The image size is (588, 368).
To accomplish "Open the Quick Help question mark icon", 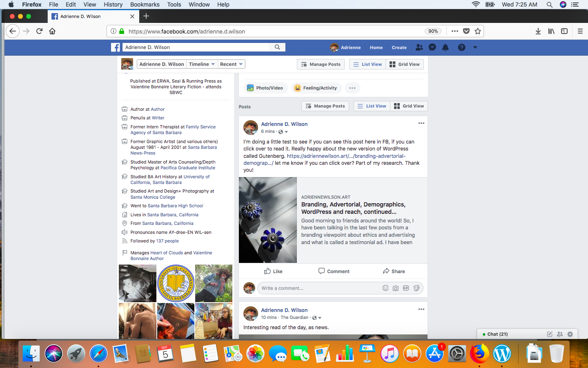I will 461,47.
